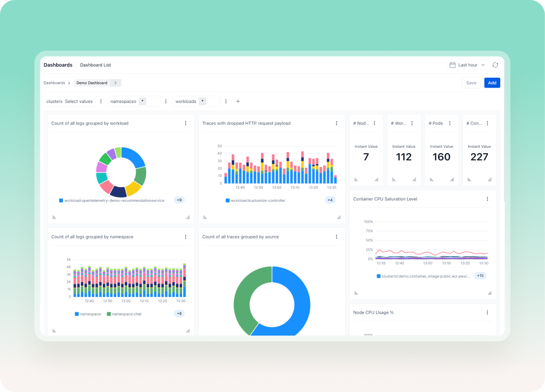Screen dimensions: 545x392
Task: Add a new filter with the plus icon
Action: tap(238, 101)
